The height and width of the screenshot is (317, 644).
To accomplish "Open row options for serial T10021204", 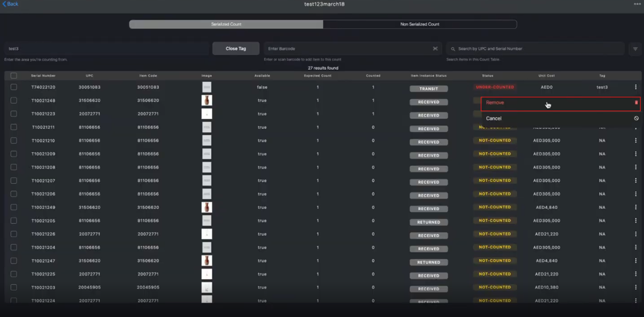I will point(636,247).
